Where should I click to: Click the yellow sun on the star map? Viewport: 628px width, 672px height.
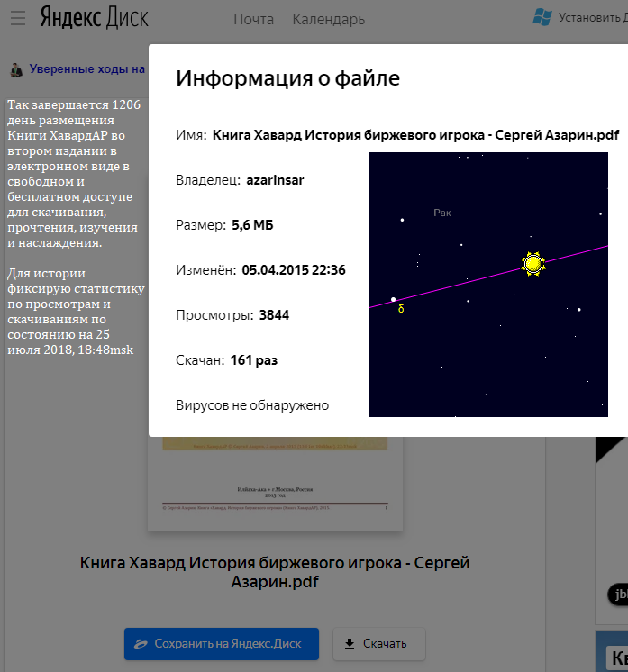(x=532, y=263)
